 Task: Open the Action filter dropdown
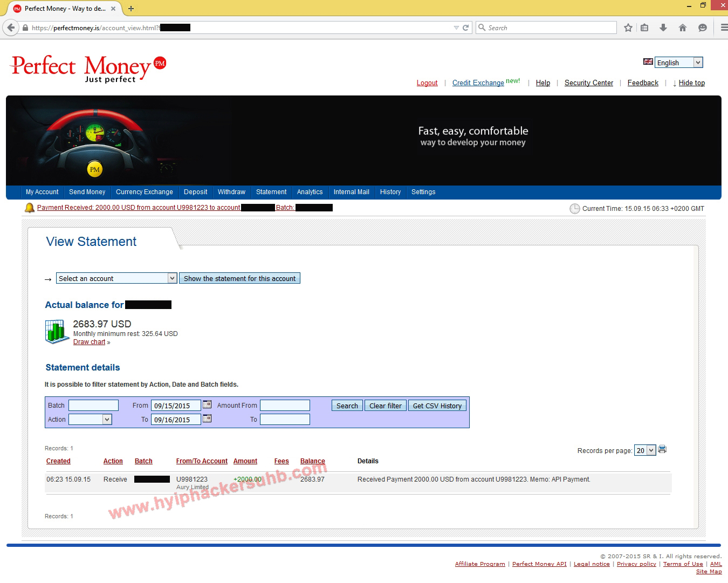tap(90, 419)
